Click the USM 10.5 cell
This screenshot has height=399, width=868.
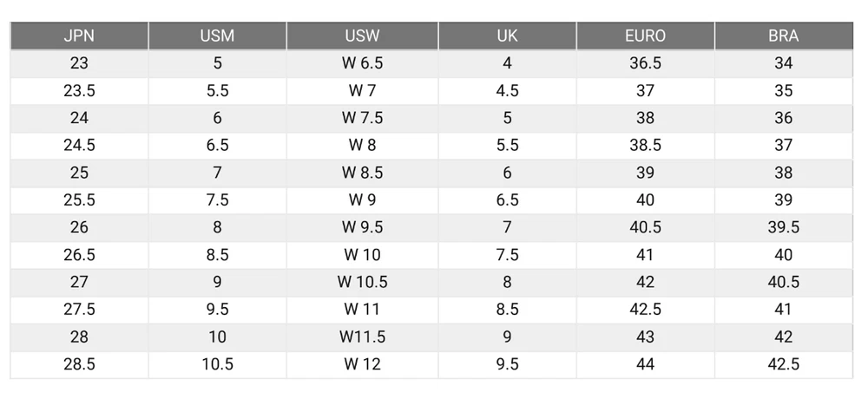[217, 364]
